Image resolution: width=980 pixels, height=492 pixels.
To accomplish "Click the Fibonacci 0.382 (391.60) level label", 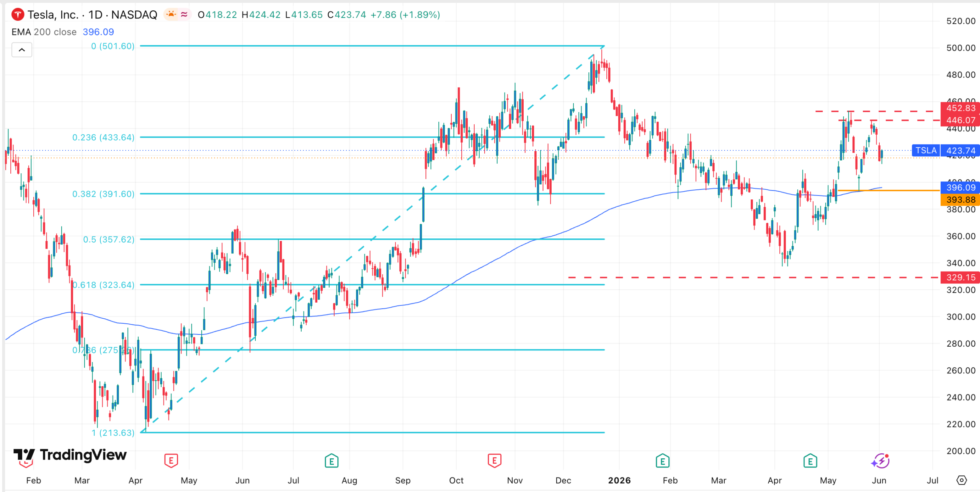I will (103, 194).
